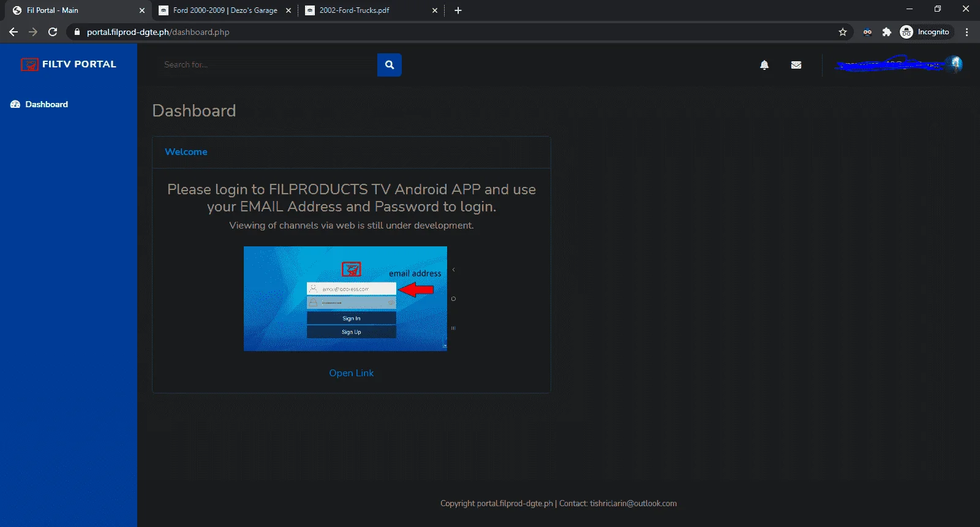
Task: Switch to the 2002-Ford-Trucks.pdf tab
Action: pos(371,10)
